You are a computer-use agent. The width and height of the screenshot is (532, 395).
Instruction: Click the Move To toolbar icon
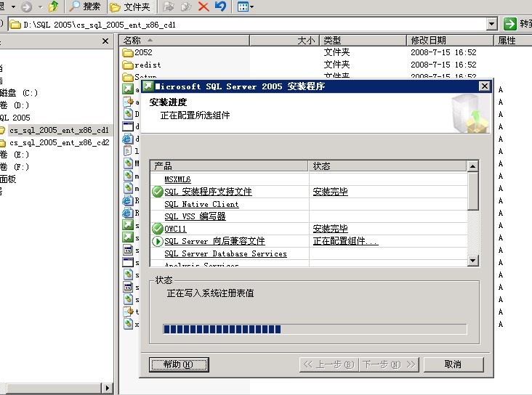(169, 7)
